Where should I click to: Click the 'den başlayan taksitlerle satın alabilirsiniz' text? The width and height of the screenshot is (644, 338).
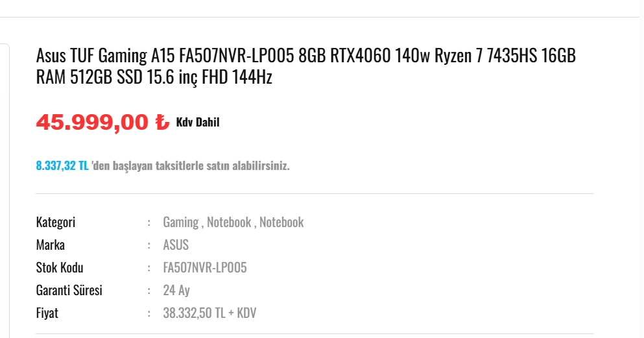(x=191, y=166)
